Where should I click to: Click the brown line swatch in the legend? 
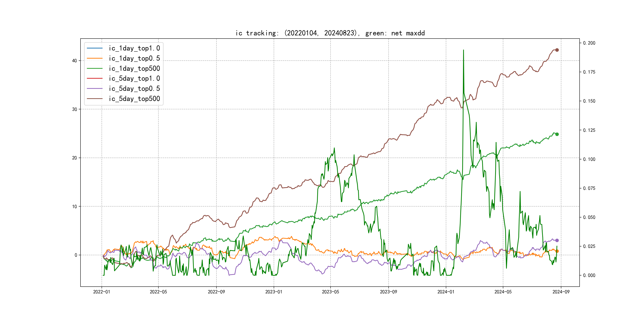click(x=94, y=99)
